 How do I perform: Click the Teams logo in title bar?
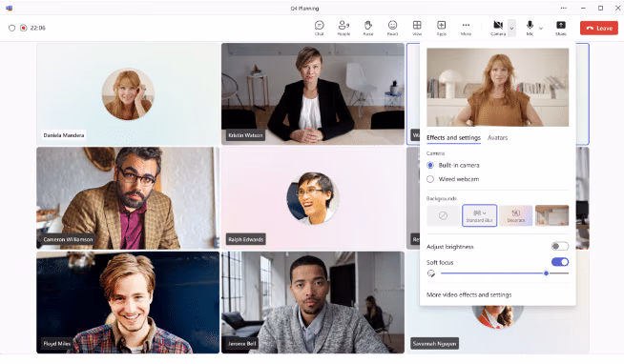(10, 8)
